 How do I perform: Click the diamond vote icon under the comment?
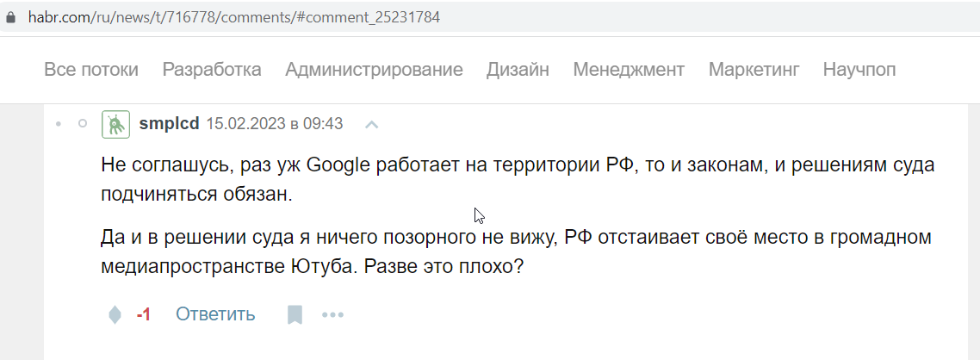(115, 314)
